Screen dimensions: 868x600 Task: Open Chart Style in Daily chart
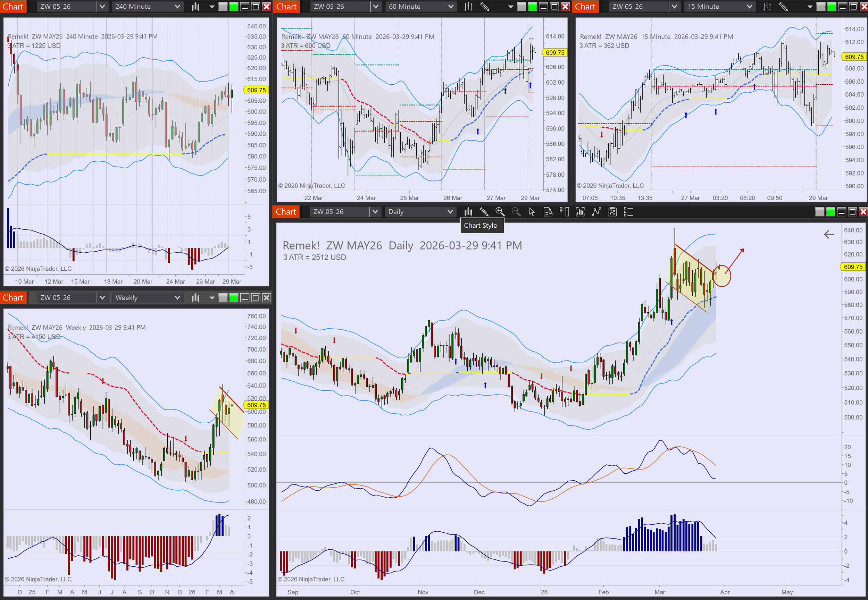point(468,212)
